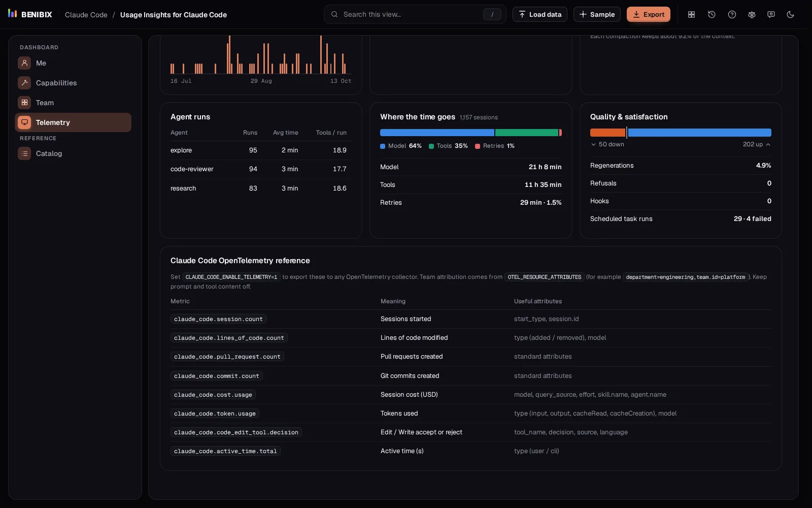Click the Benibix logo icon
The image size is (812, 508).
[x=13, y=14]
